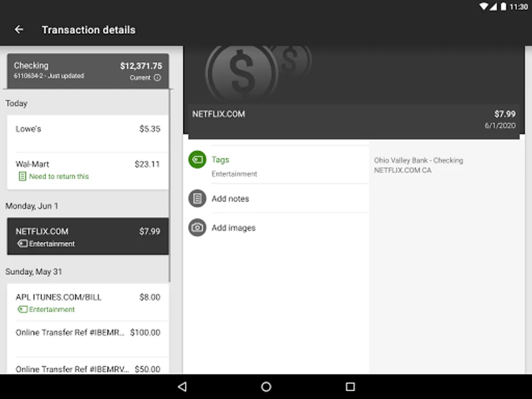Tap the battery status icon
This screenshot has height=399, width=532.
(x=503, y=7)
